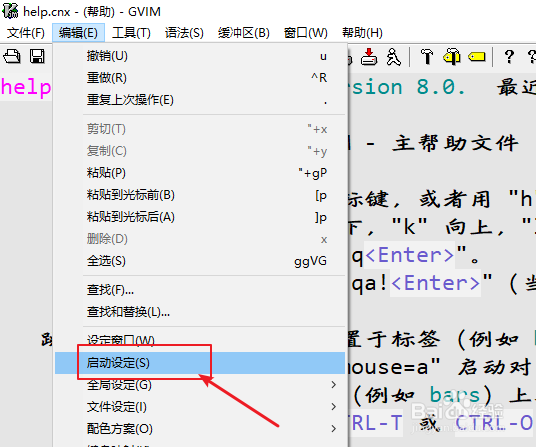Click the '<Enter>' after 'qa!' text
The height and width of the screenshot is (447, 536).
436,283
